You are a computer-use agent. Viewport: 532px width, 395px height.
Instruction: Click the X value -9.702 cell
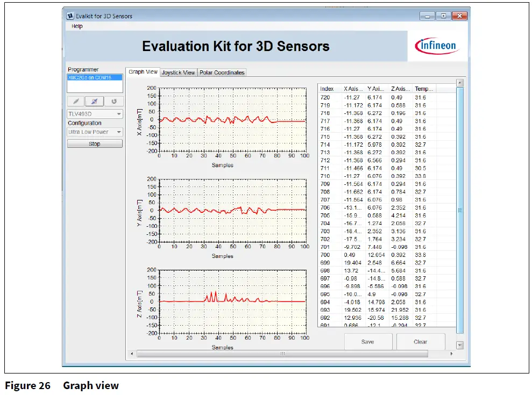coord(352,247)
